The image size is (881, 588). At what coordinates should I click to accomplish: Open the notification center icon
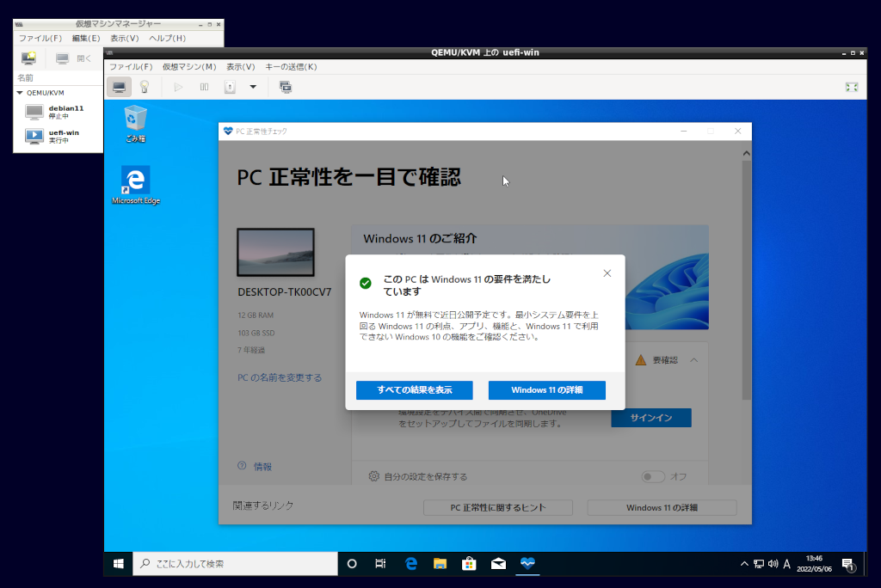click(849, 565)
